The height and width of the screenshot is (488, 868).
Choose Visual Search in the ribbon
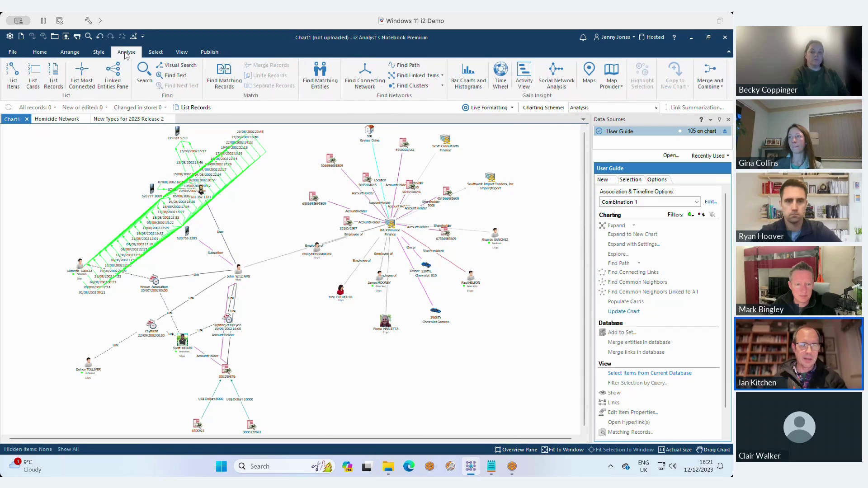(176, 65)
